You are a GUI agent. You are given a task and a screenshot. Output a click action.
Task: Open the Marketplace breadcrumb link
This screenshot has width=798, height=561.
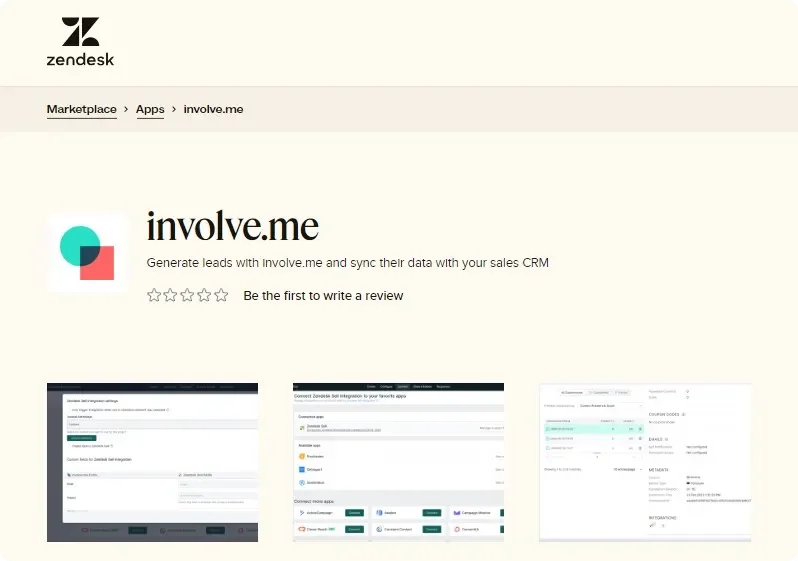81,109
